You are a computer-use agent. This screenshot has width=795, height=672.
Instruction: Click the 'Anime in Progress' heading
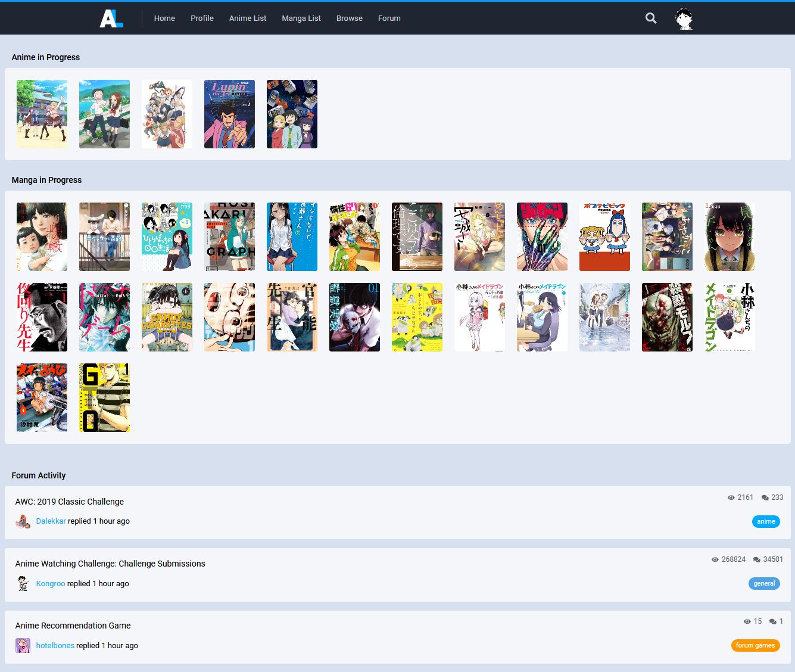[x=46, y=57]
